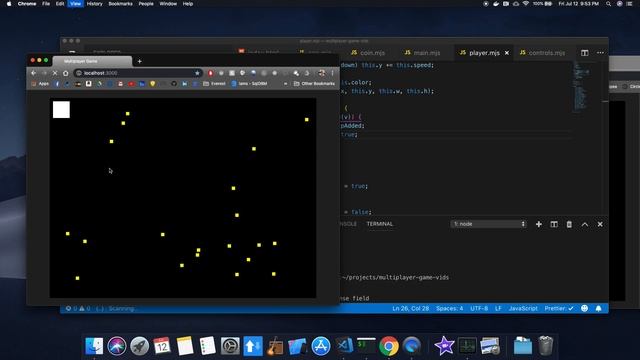Viewport: 640px width, 360px height.
Task: Open the View menu
Action: pos(76,4)
